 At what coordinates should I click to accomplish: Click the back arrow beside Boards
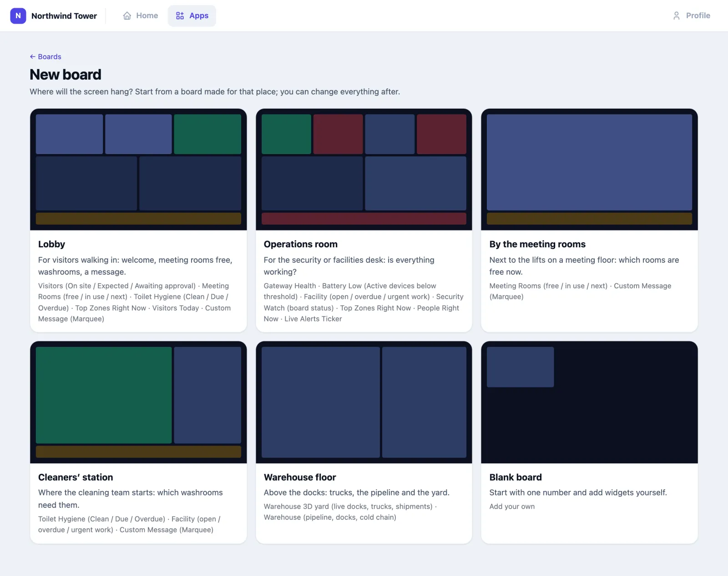(33, 57)
